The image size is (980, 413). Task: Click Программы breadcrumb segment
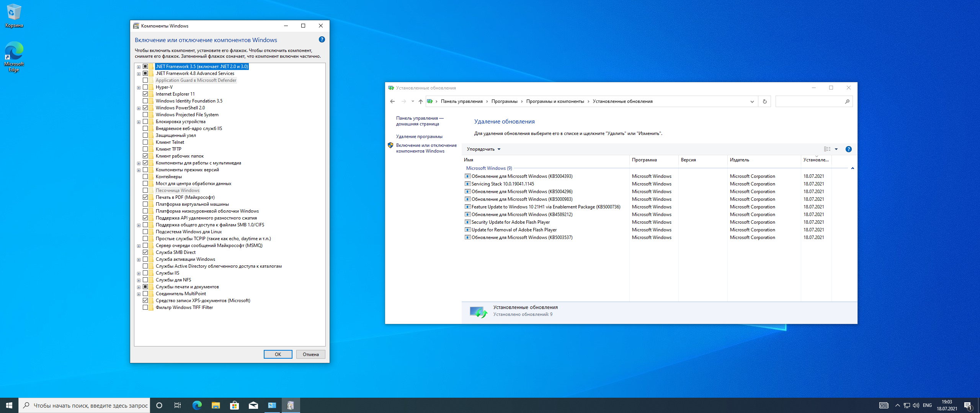[504, 101]
